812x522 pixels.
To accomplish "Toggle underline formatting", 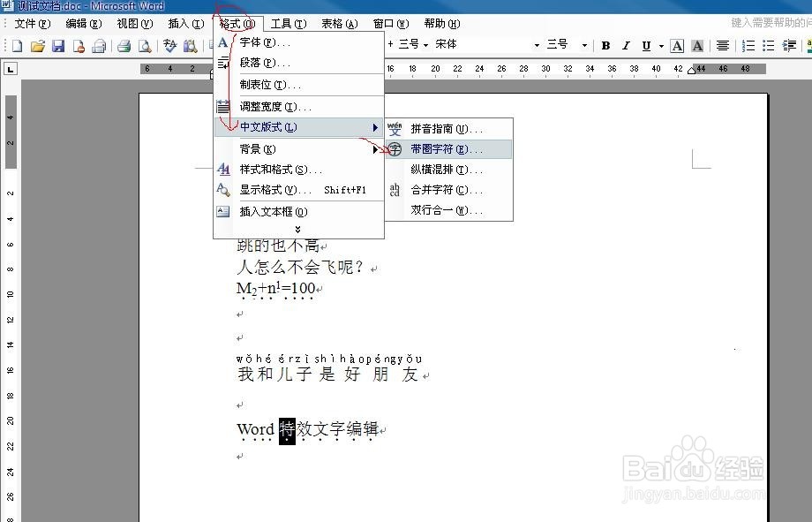I will [645, 46].
